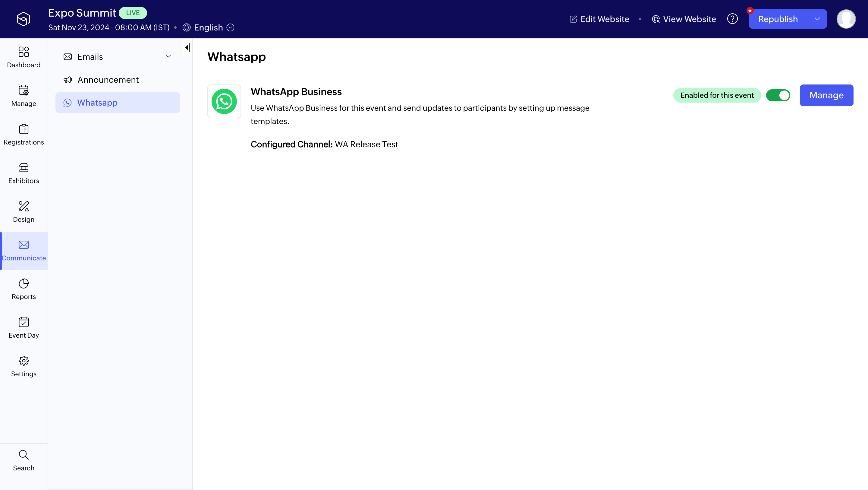Click the WhatsApp Business logo
The height and width of the screenshot is (490, 868).
tap(224, 101)
